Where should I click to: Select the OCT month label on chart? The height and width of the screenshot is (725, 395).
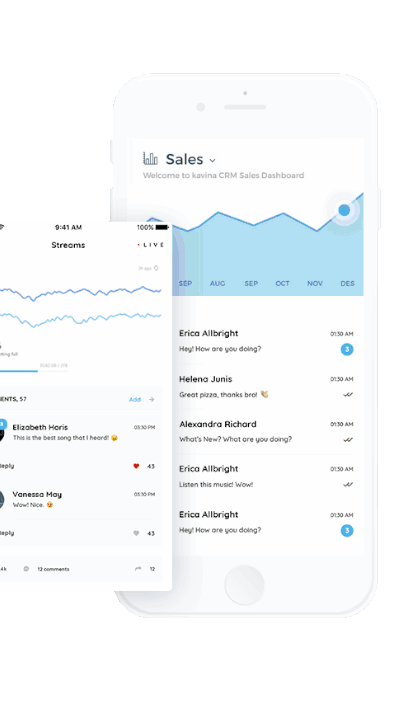[282, 283]
